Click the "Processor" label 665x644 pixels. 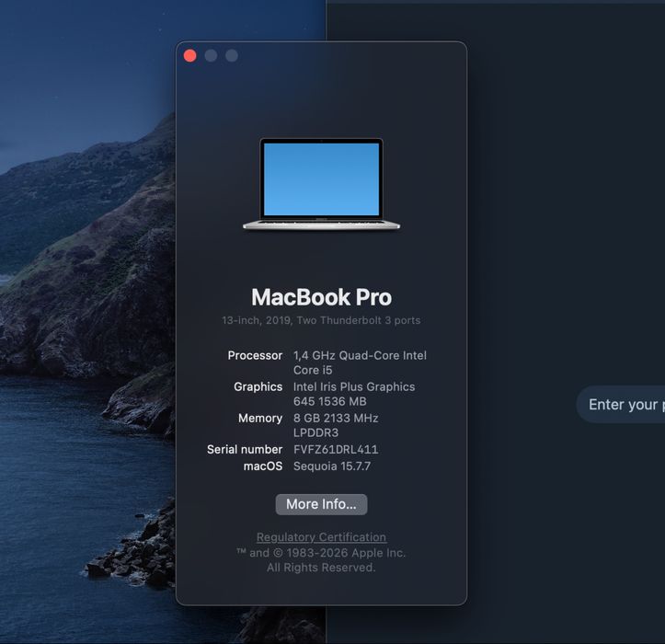[255, 355]
